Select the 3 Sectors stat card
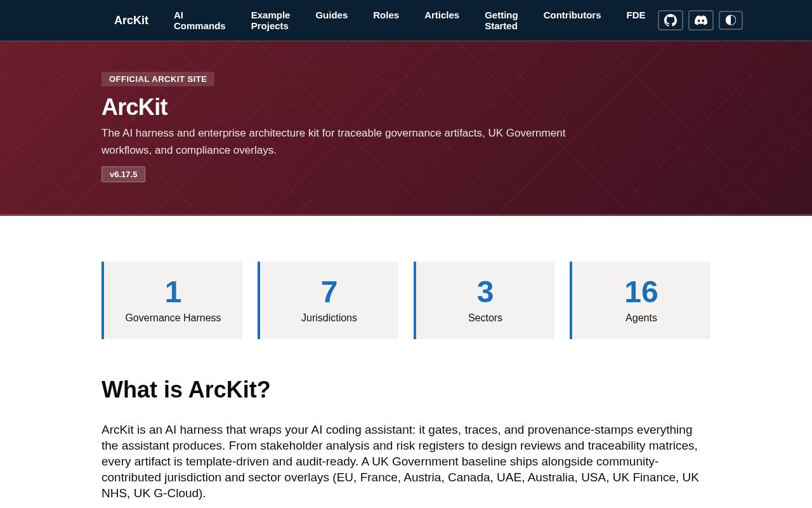The height and width of the screenshot is (508, 812). (x=484, y=300)
